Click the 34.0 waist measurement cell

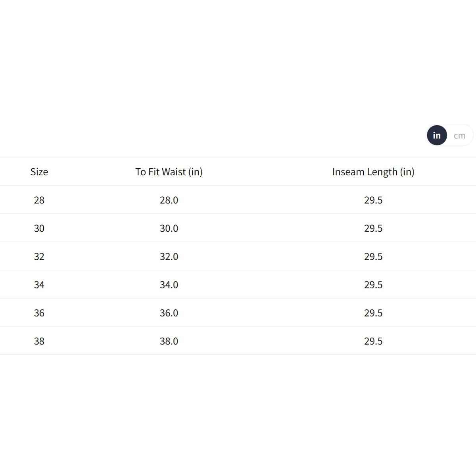[169, 284]
